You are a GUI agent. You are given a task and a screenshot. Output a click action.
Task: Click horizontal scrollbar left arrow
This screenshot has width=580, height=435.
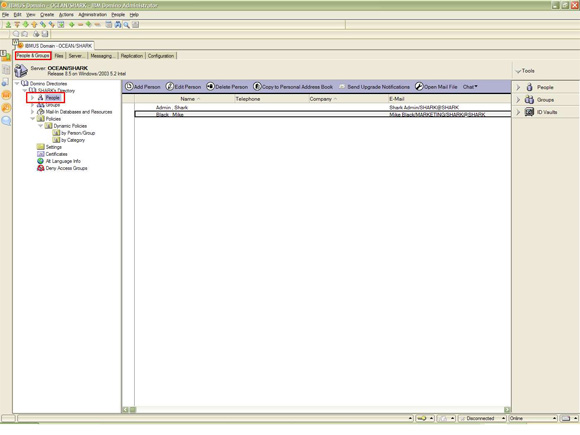click(x=125, y=409)
